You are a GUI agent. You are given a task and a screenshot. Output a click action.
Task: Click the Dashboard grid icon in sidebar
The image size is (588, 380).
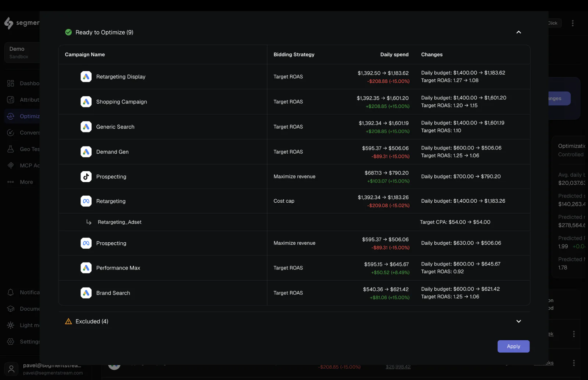pyautogui.click(x=11, y=83)
